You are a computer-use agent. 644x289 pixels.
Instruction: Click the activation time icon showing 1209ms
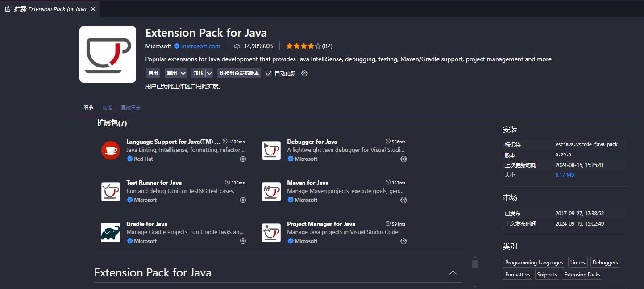coord(225,142)
